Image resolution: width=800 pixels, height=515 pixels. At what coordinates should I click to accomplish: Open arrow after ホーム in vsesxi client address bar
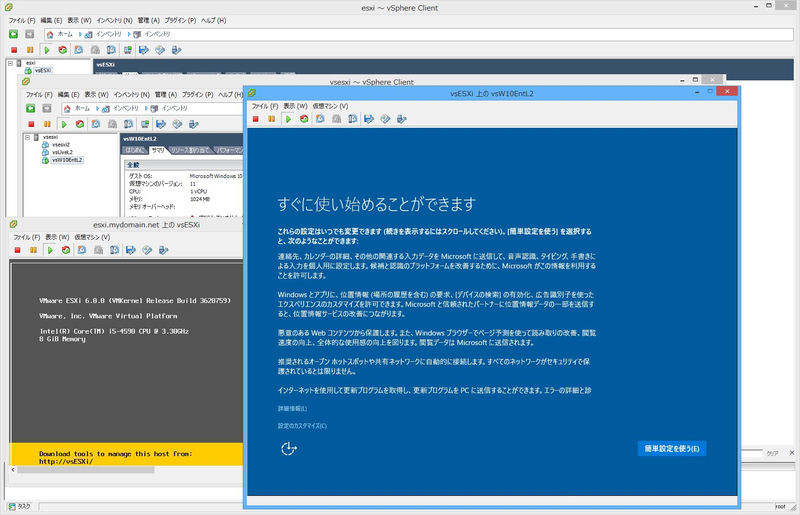(97, 108)
